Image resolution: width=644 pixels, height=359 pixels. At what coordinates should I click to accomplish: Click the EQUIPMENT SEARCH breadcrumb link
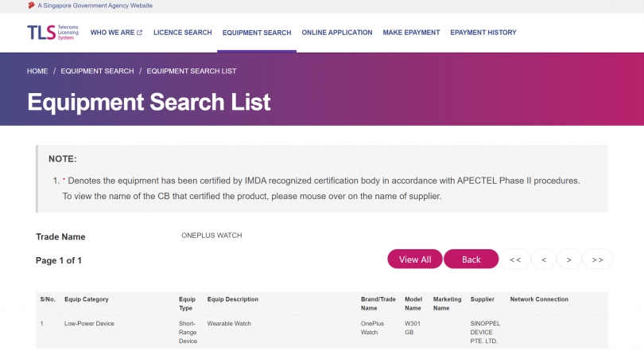[x=97, y=71]
